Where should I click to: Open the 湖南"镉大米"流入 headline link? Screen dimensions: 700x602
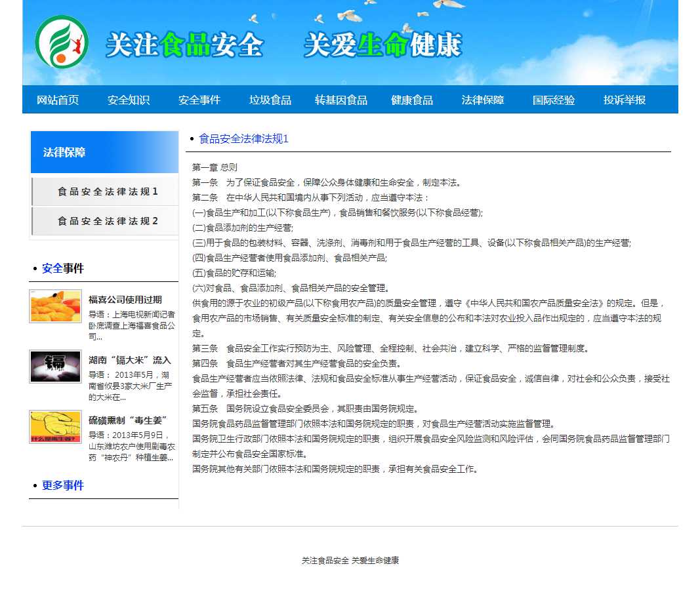click(130, 360)
